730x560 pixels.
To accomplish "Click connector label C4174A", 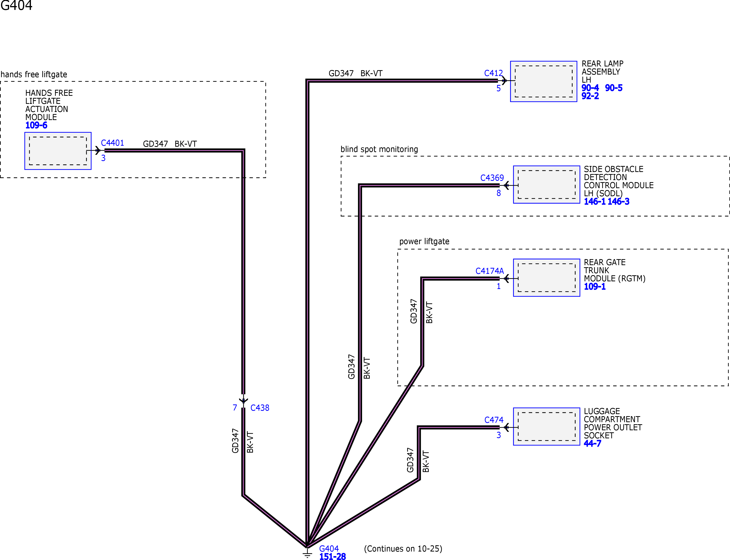I will 489,271.
